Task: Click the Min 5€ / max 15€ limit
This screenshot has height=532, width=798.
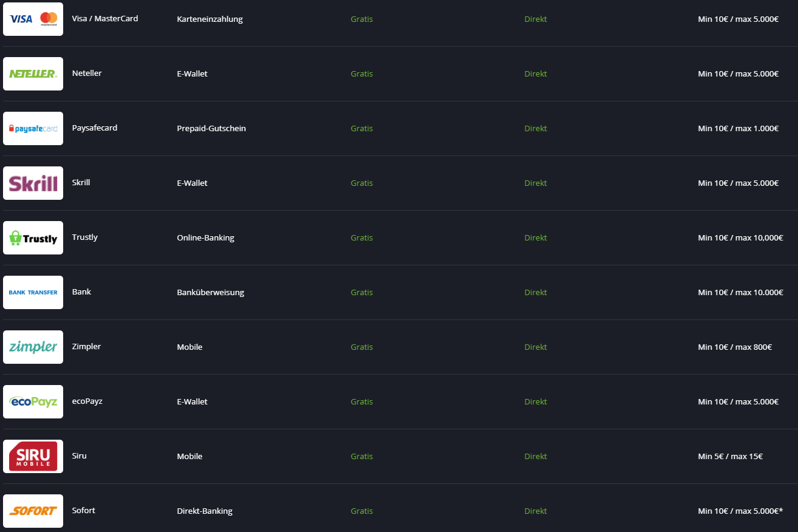Action: click(x=731, y=456)
